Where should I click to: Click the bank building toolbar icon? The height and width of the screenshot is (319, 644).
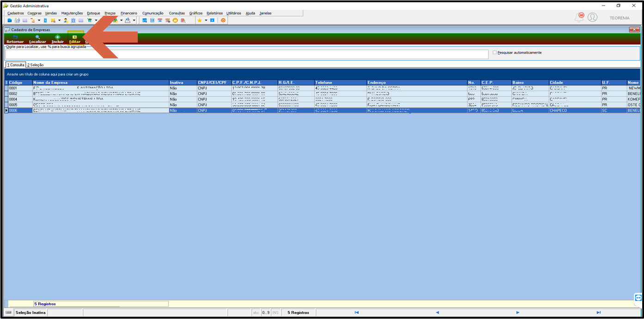coord(73,20)
